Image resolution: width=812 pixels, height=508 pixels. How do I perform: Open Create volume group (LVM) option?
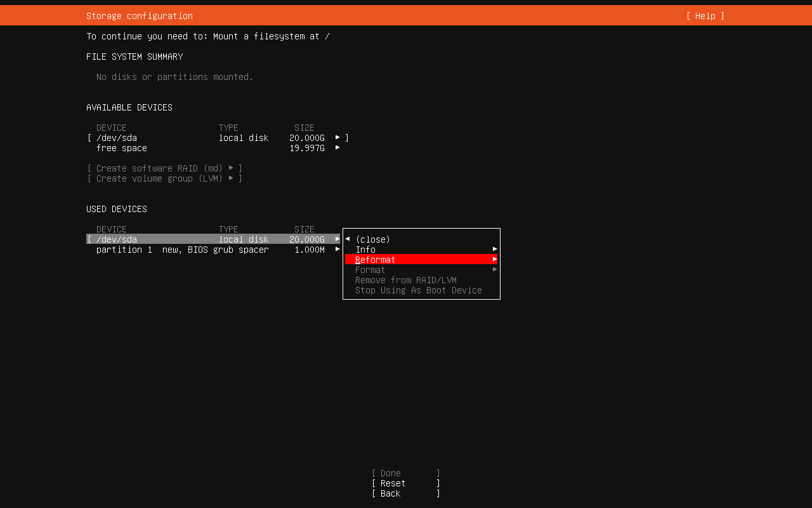[165, 178]
